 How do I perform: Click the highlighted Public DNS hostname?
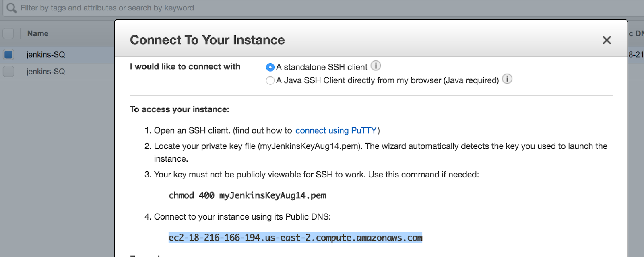tap(295, 238)
